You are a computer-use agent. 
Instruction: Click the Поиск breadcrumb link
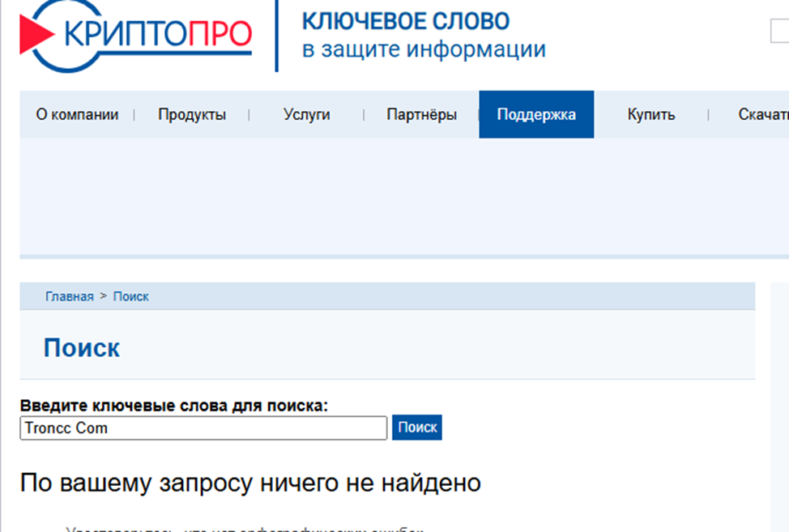[x=131, y=296]
